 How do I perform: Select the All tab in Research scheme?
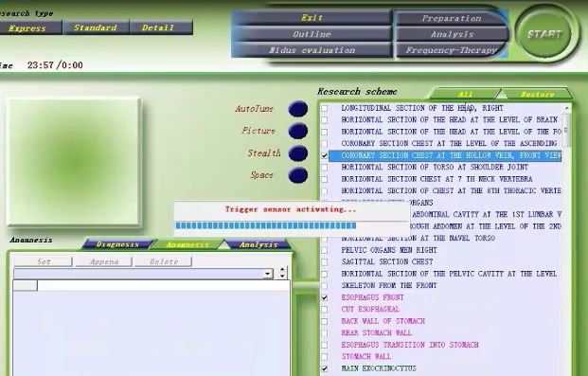pos(465,94)
